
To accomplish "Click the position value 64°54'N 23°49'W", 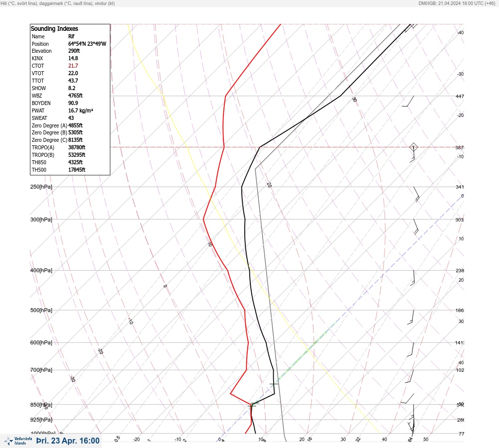I will pyautogui.click(x=87, y=44).
